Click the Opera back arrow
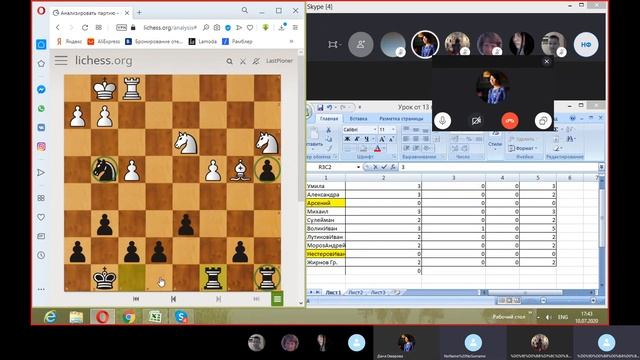The height and width of the screenshot is (360, 640). (x=58, y=27)
